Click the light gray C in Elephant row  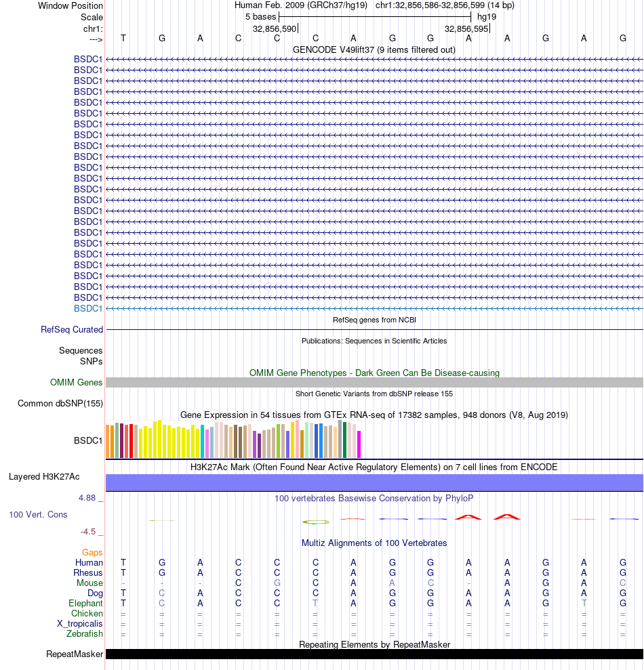pos(161,604)
